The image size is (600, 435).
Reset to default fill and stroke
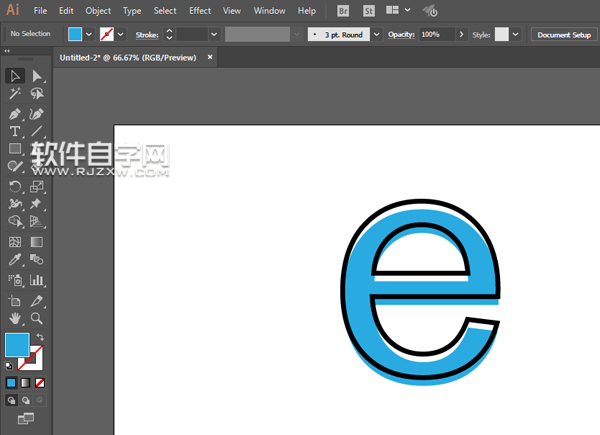[9, 366]
